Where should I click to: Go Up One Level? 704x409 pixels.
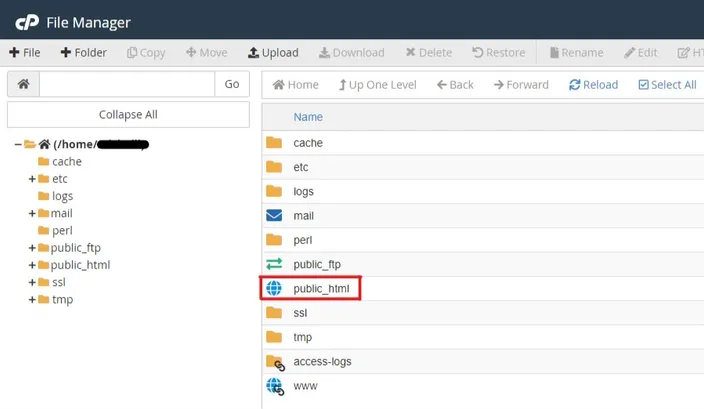[x=378, y=85]
